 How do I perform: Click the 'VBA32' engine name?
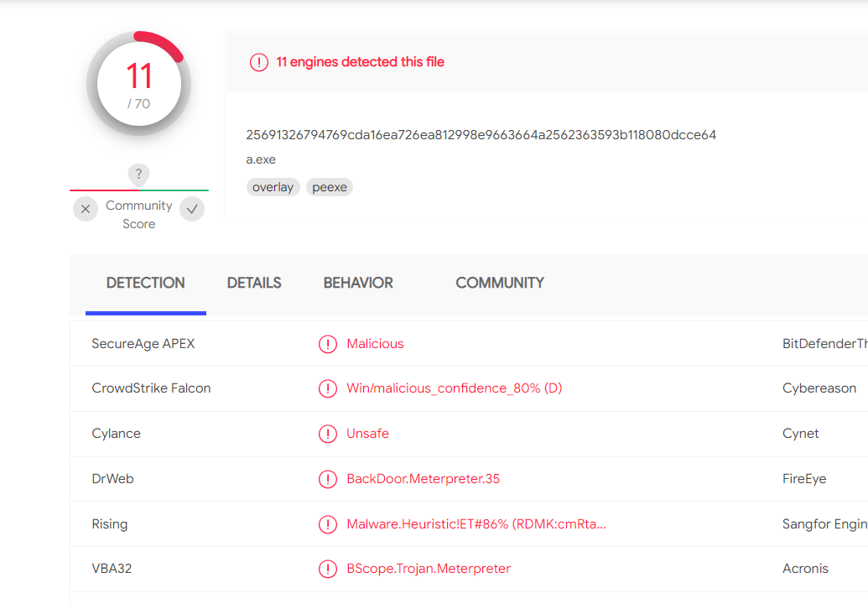112,569
